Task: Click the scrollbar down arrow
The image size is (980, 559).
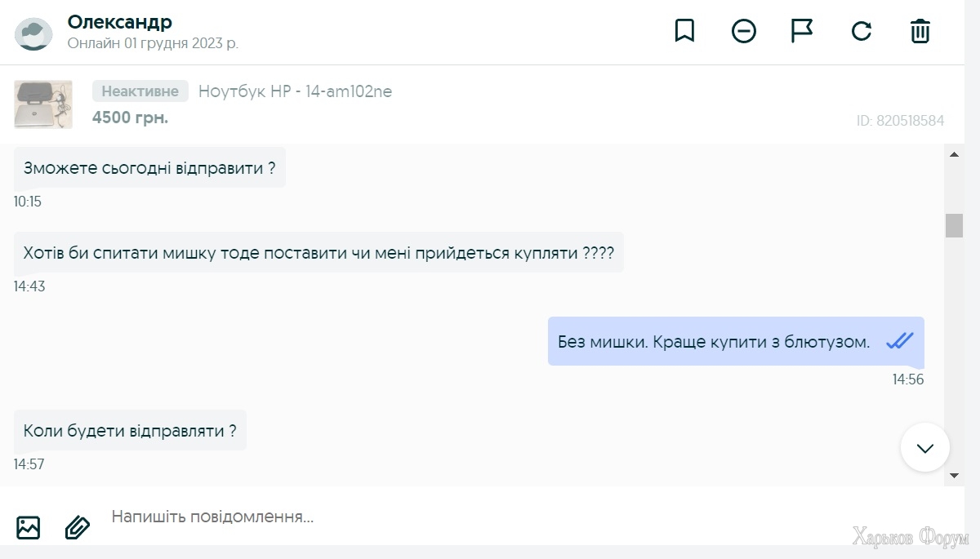Action: (x=954, y=475)
